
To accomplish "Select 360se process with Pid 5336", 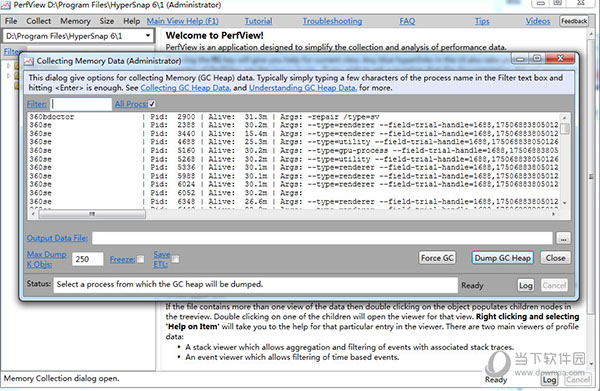I will tap(294, 167).
